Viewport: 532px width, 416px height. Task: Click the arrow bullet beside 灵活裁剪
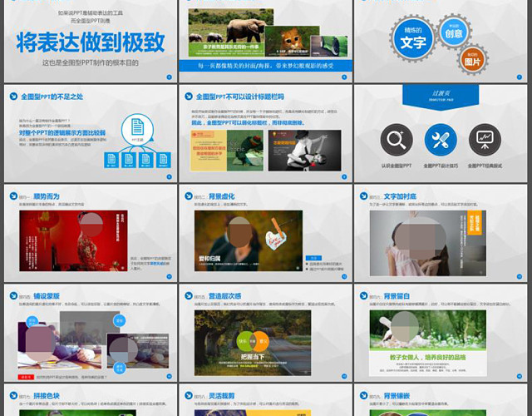[189, 395]
